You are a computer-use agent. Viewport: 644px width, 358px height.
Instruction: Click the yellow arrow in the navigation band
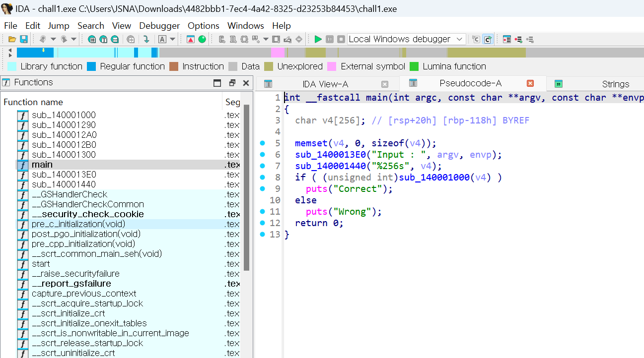44,50
